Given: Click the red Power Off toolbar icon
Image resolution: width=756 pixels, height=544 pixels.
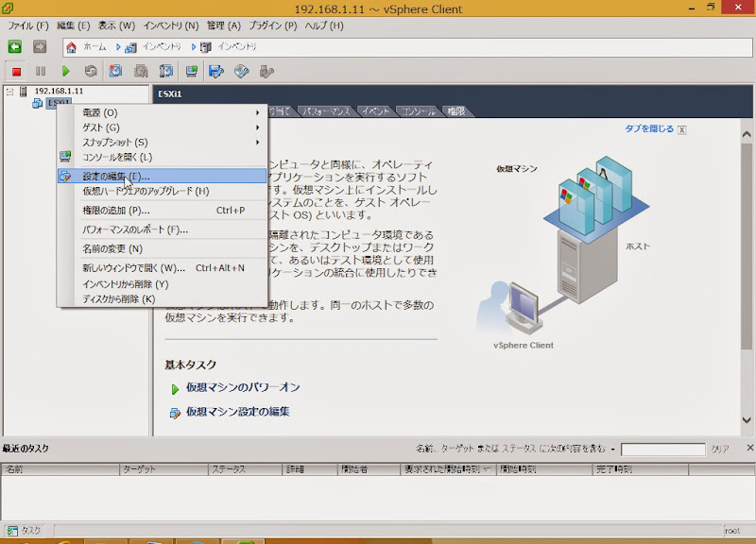Looking at the screenshot, I should (x=16, y=72).
